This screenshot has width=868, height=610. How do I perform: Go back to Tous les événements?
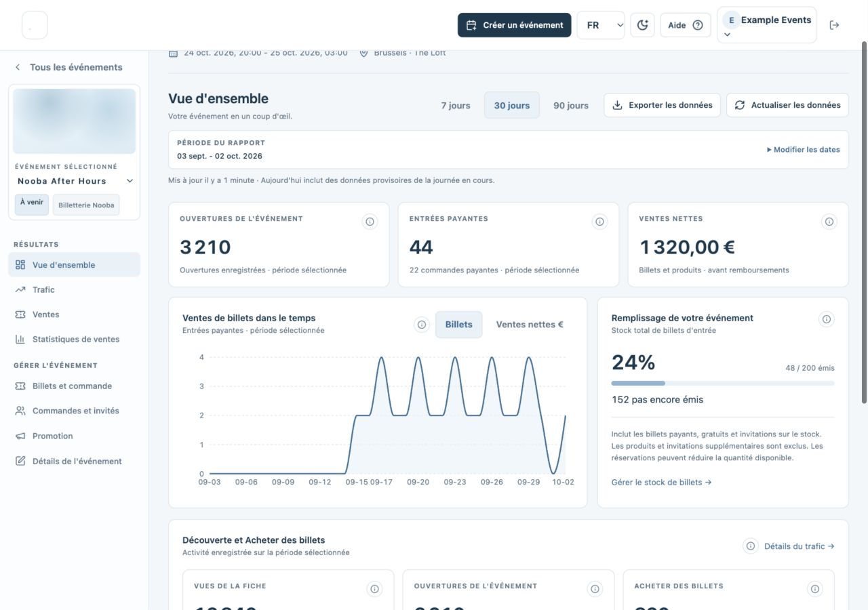click(x=68, y=67)
